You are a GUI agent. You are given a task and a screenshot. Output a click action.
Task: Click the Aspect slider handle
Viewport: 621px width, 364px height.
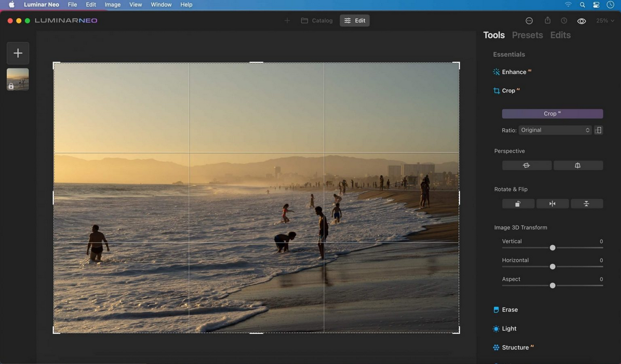[553, 285]
